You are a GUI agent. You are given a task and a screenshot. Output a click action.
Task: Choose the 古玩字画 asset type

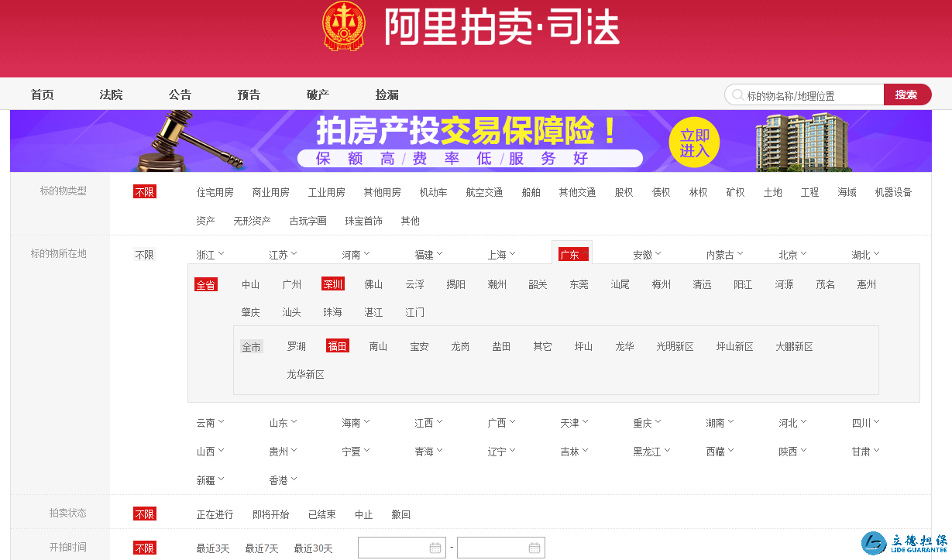point(308,221)
